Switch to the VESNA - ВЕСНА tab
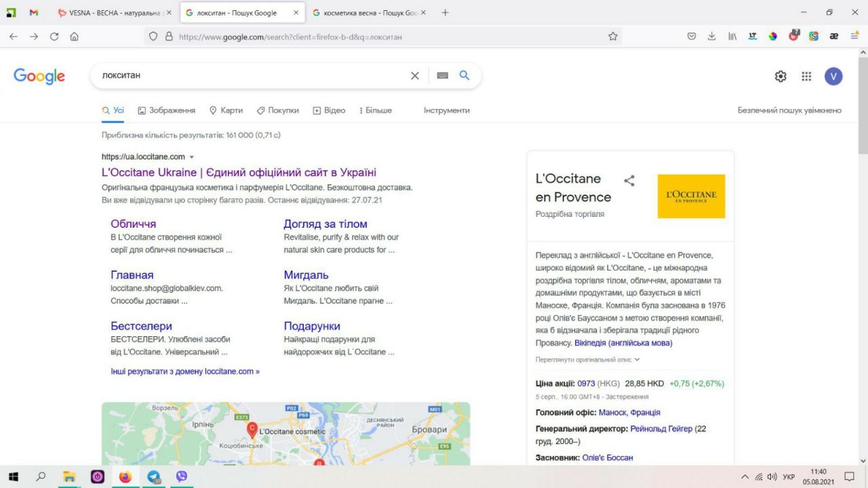 click(x=115, y=13)
